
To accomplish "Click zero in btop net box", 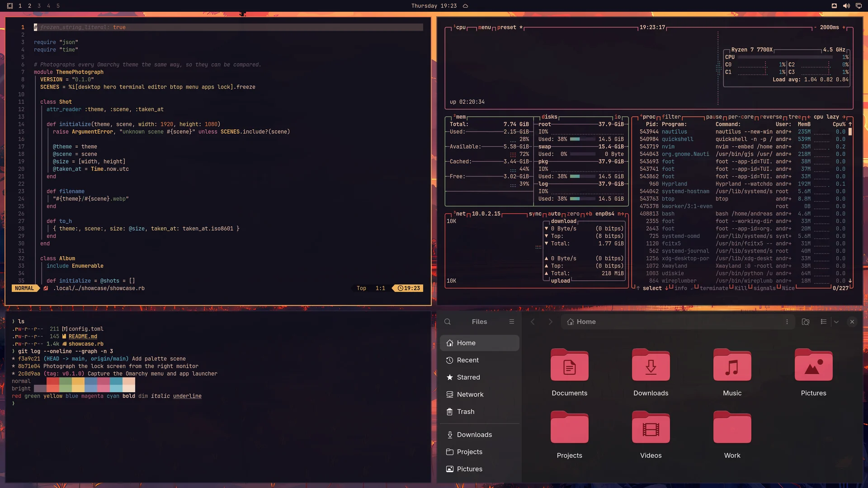I will pos(573,214).
